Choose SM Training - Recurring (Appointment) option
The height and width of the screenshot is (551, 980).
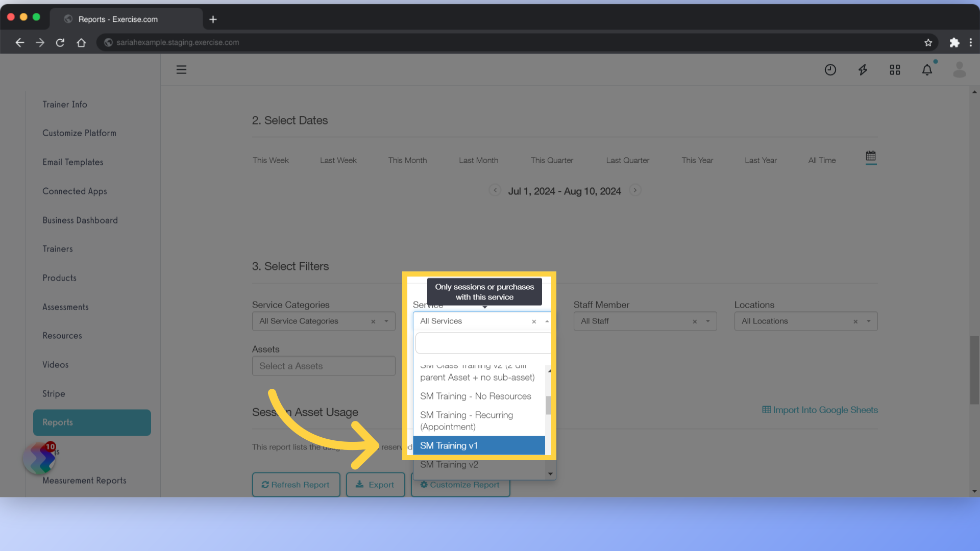[479, 421]
